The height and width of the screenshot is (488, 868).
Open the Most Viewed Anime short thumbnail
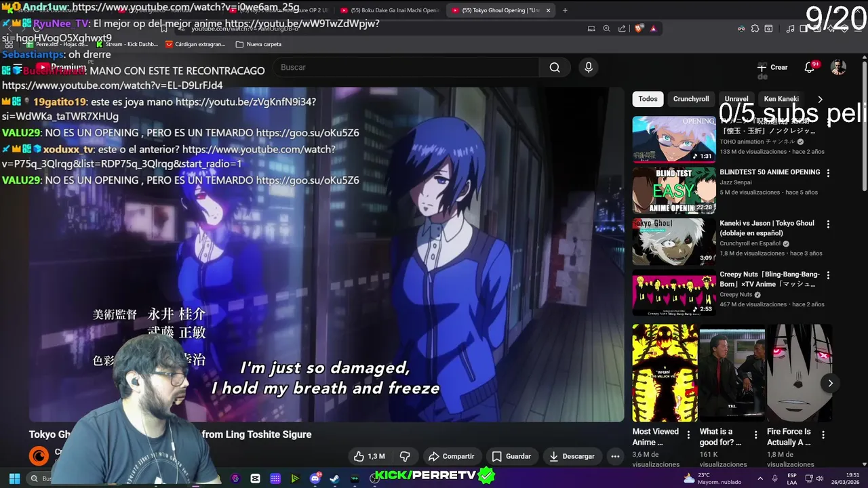click(x=665, y=373)
